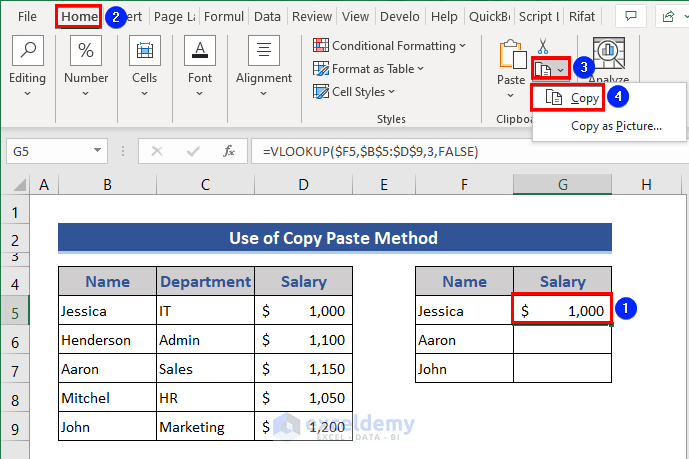
Task: Open the Cells group icon
Action: coord(145,51)
